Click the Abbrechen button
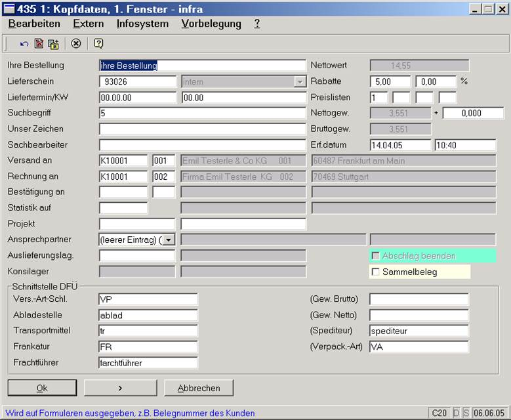 (x=199, y=388)
